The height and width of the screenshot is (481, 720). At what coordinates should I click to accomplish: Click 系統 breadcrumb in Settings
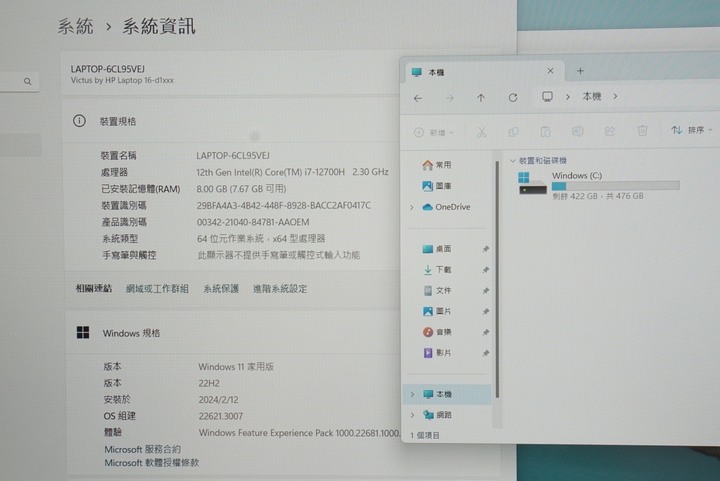76,26
